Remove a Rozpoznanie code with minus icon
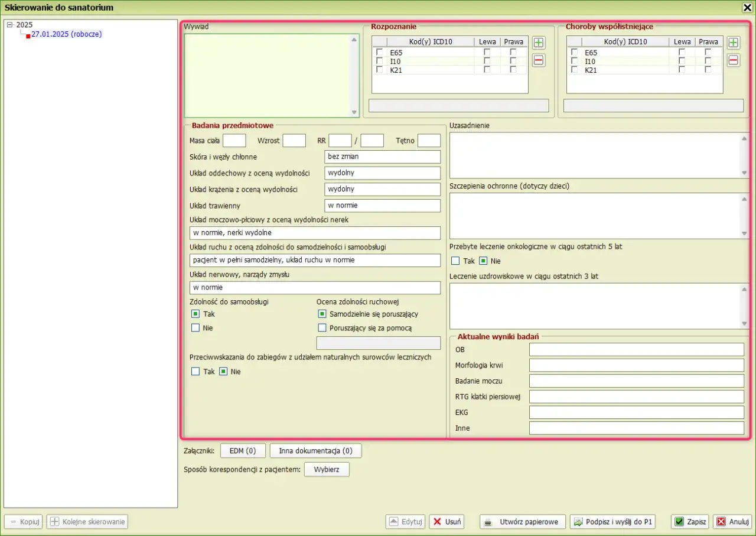 (538, 60)
